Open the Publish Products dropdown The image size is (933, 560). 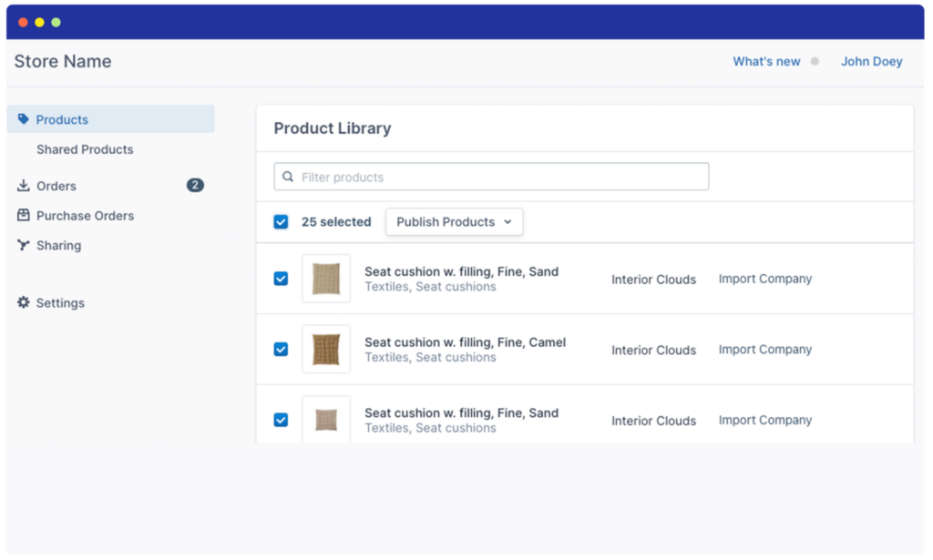pos(454,222)
